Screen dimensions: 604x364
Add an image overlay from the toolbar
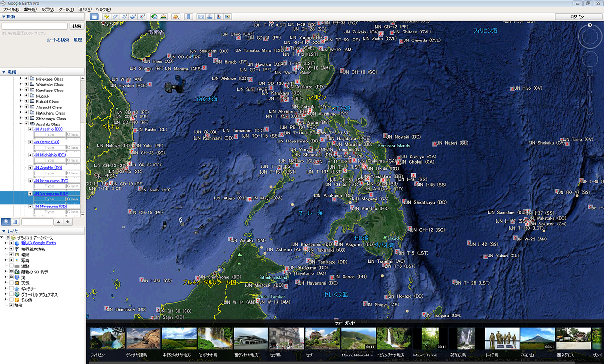133,17
